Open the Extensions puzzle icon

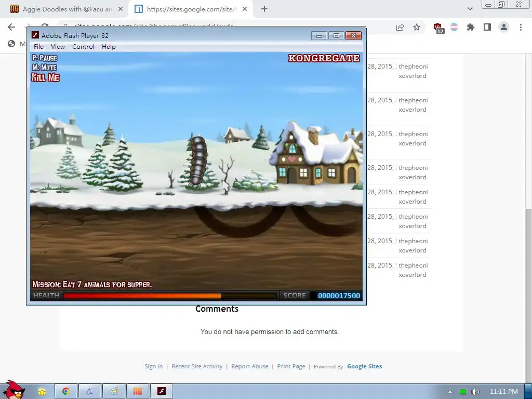[x=471, y=27]
